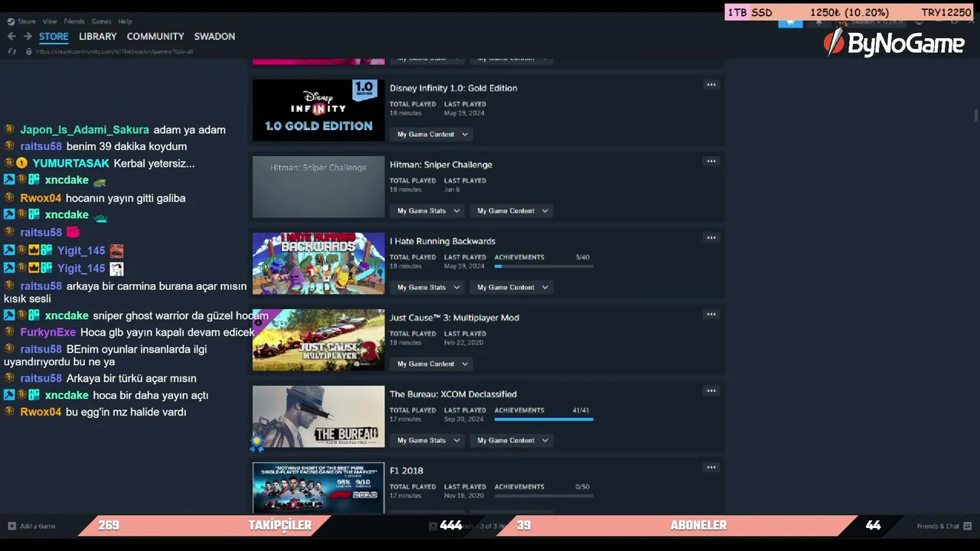Expand My Game Stats for The Bureau

point(428,441)
